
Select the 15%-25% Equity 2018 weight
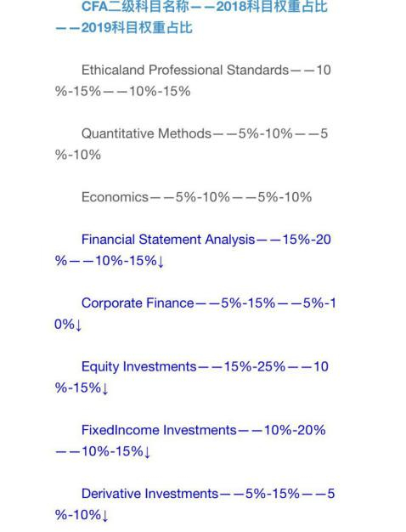(x=254, y=367)
